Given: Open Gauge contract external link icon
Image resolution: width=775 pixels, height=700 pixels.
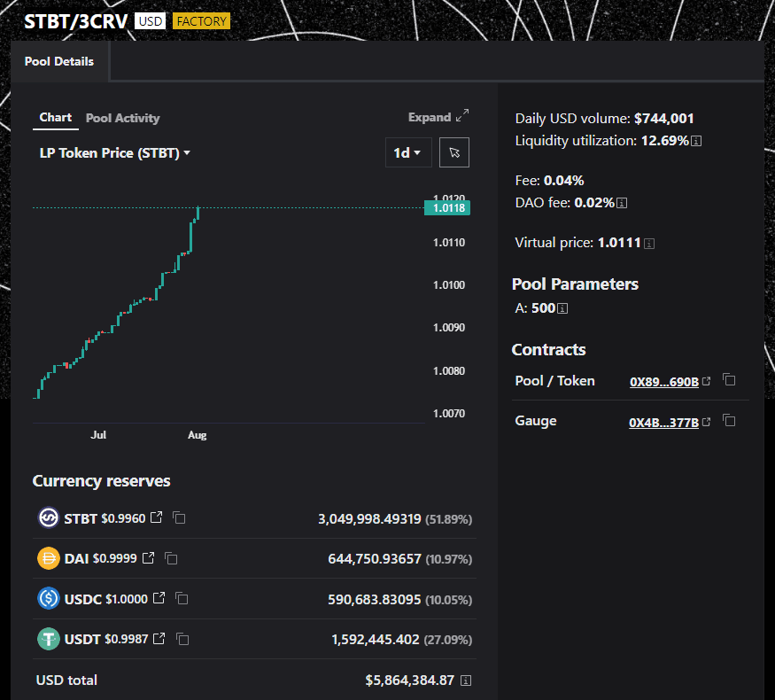Looking at the screenshot, I should pos(706,422).
